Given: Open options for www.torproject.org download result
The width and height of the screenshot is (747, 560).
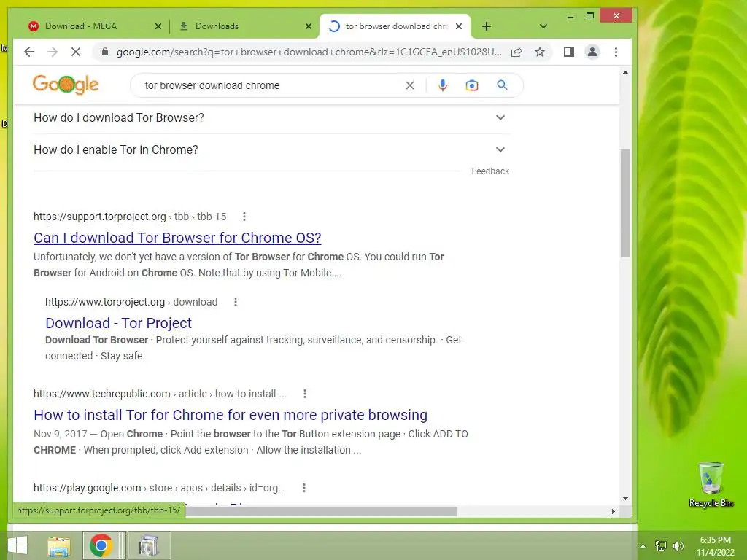Looking at the screenshot, I should tap(236, 302).
